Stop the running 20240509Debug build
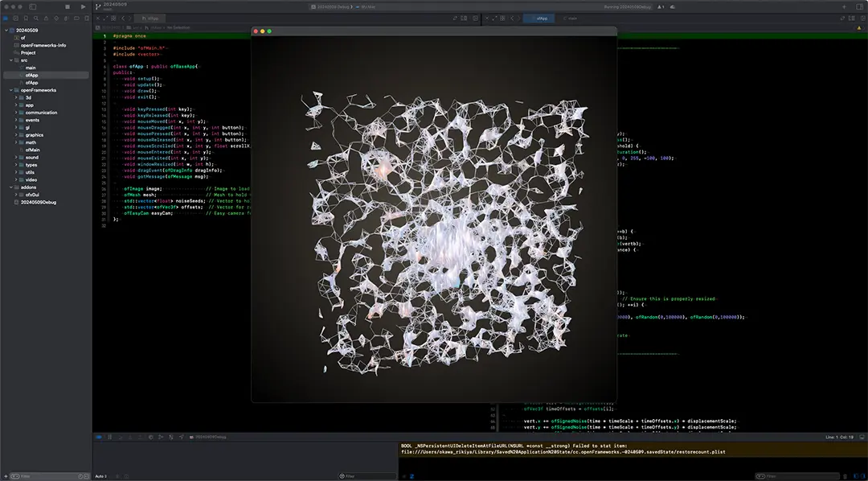The height and width of the screenshot is (481, 868). 68,6
